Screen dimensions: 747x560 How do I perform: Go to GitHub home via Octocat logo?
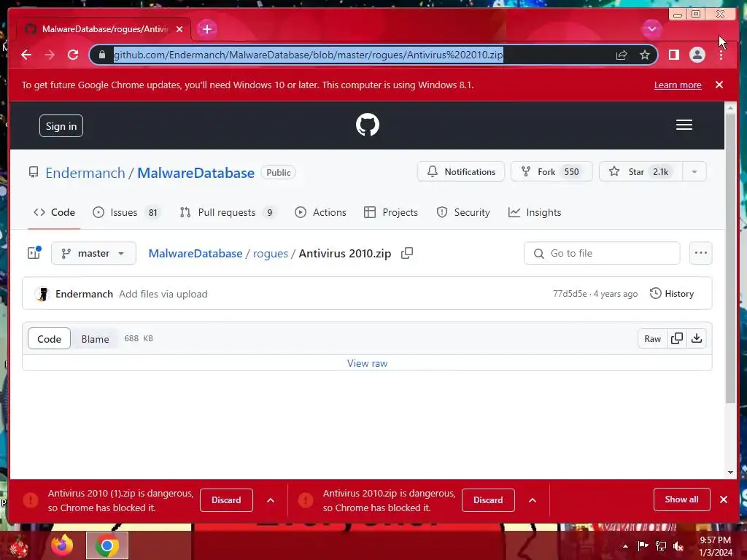pos(368,125)
